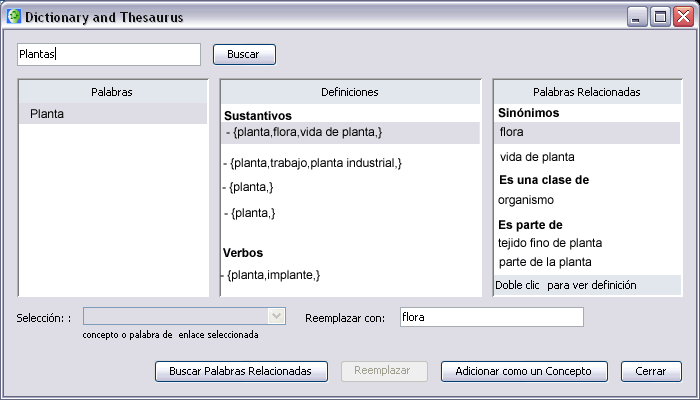Select the planta industrial definition
The image size is (700, 400).
pos(312,163)
